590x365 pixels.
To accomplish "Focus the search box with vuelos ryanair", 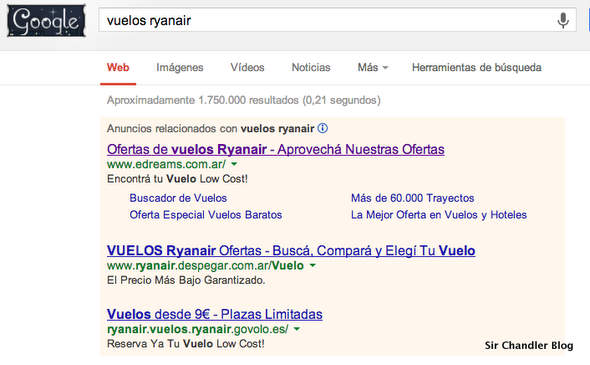I will click(337, 20).
